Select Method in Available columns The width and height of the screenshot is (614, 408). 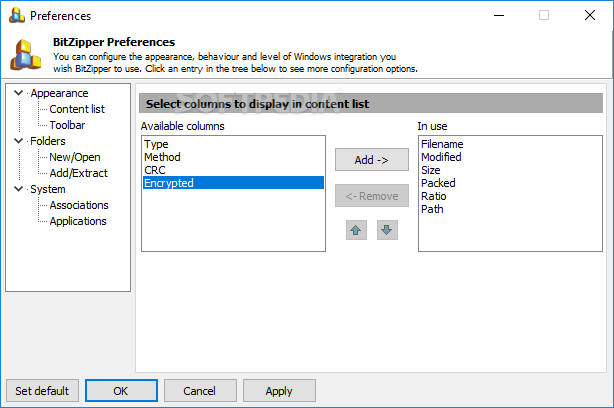coord(233,157)
